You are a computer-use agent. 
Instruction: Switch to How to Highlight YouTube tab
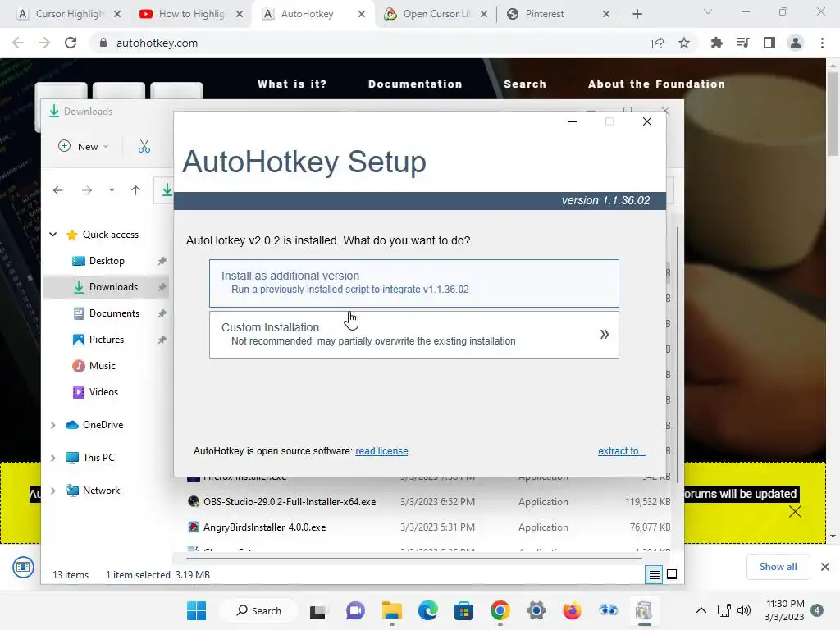(192, 14)
